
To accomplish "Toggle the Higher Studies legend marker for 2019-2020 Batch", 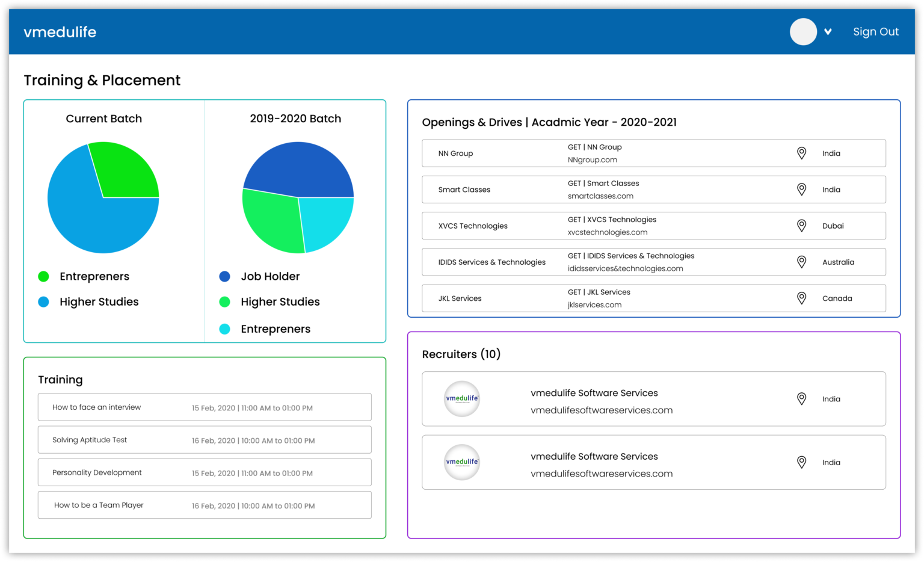I will [x=224, y=301].
